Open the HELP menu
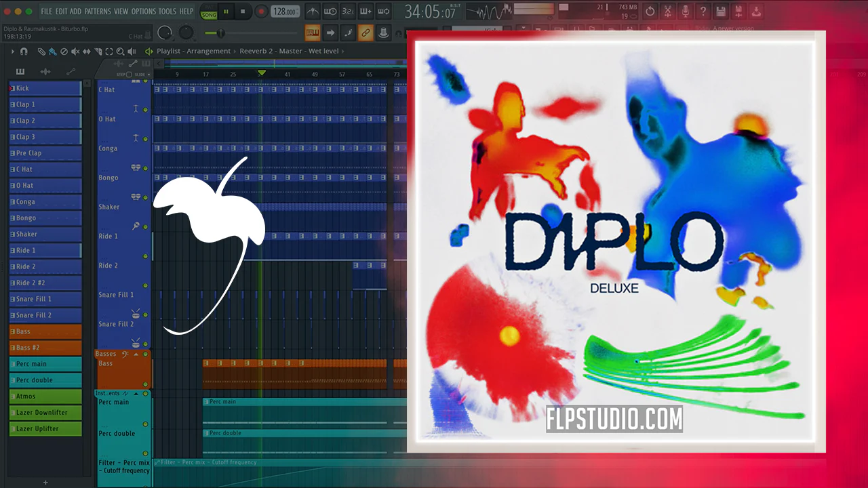The height and width of the screenshot is (488, 868). 186,12
